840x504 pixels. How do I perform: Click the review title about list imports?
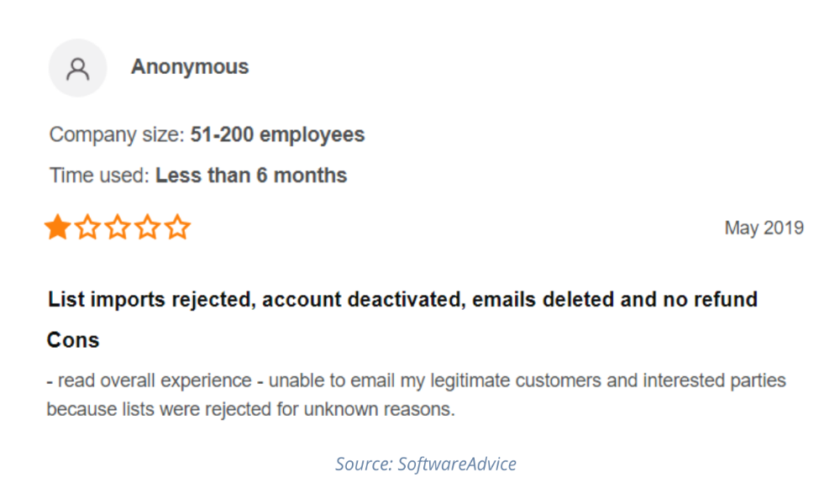[x=402, y=300]
